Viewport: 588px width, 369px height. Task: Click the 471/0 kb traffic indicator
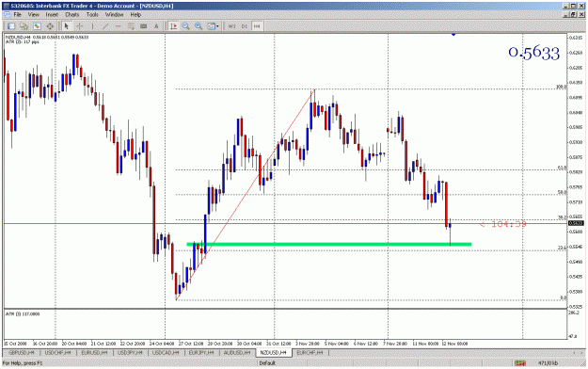pos(548,363)
